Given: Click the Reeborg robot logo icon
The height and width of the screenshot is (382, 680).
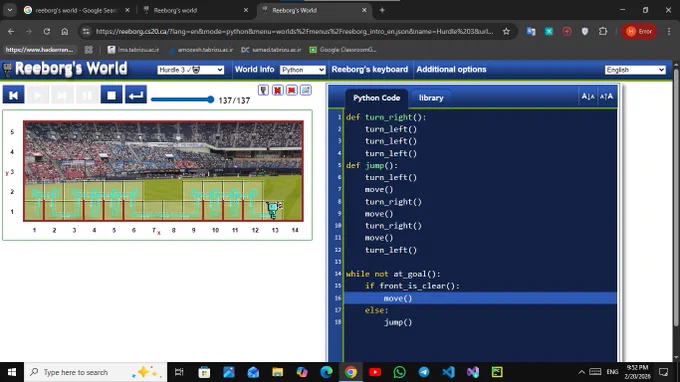Looking at the screenshot, I should (7, 69).
